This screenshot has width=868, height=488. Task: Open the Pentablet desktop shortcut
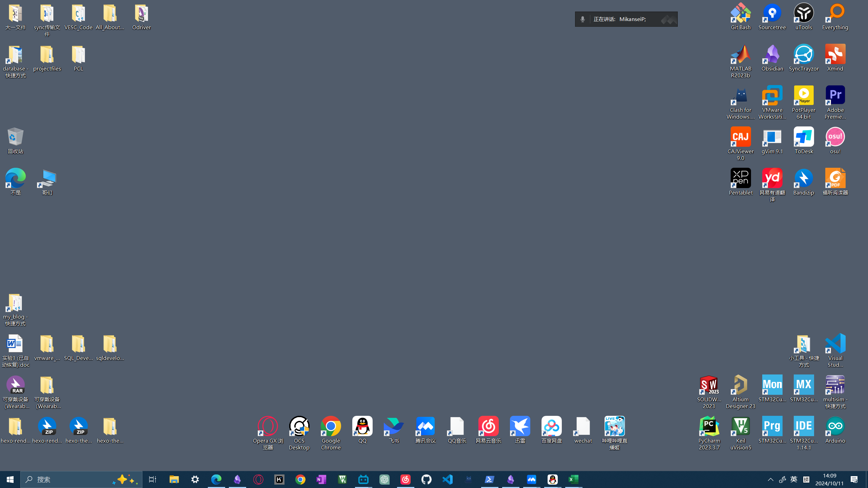tap(741, 182)
